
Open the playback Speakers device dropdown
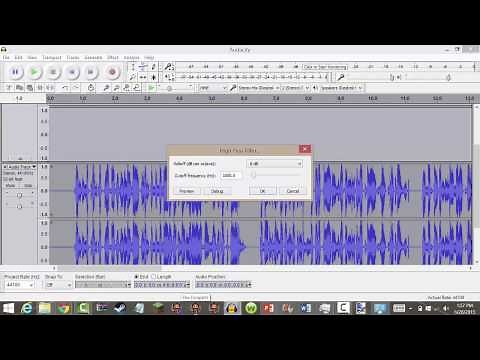pos(342,88)
